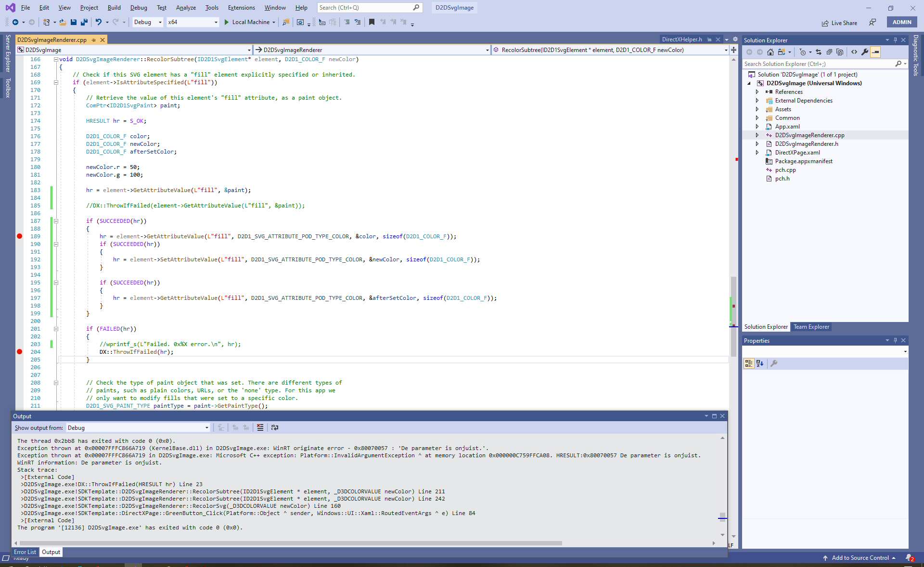Click the notifications icon in status bar
This screenshot has height=567, width=924.
910,558
